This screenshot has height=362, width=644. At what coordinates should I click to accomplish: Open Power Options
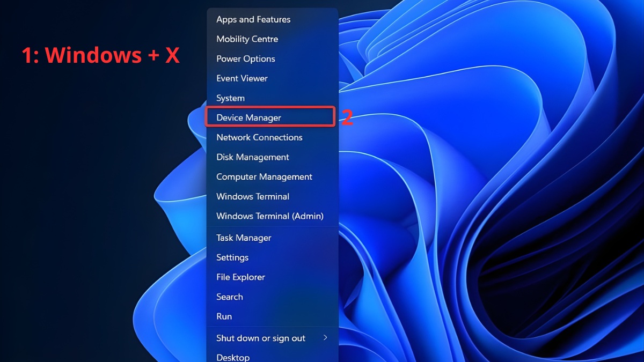(245, 58)
